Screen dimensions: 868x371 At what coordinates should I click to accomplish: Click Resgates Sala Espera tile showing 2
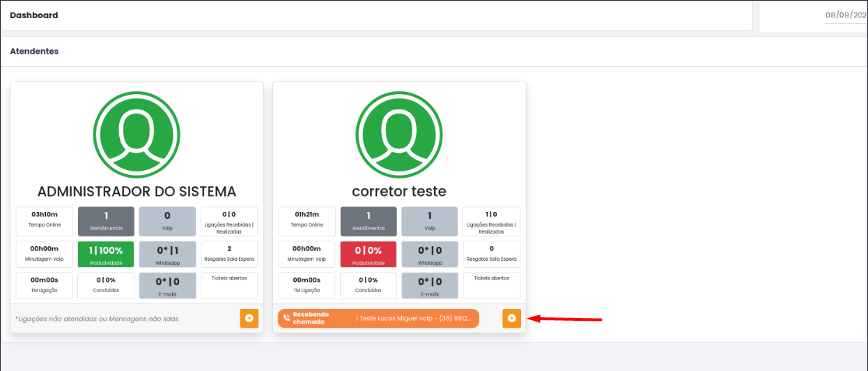tap(229, 254)
